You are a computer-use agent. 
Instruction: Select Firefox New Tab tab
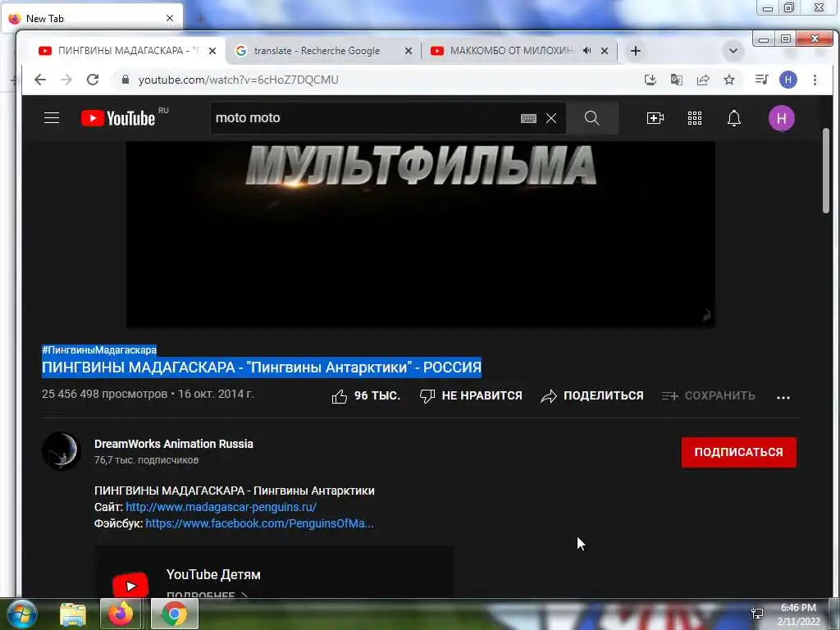tap(91, 19)
